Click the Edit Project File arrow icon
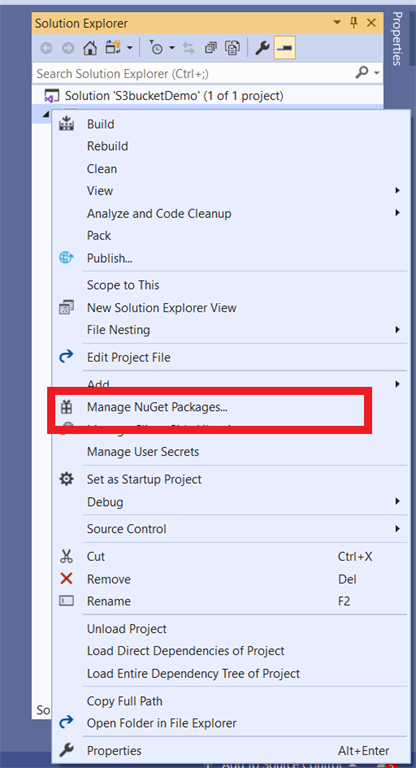Screen dimensions: 416x768 (x=66, y=357)
